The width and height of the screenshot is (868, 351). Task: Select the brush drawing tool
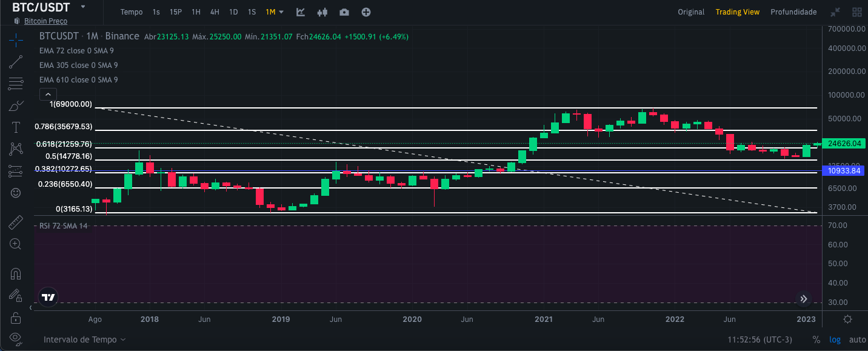[x=16, y=105]
